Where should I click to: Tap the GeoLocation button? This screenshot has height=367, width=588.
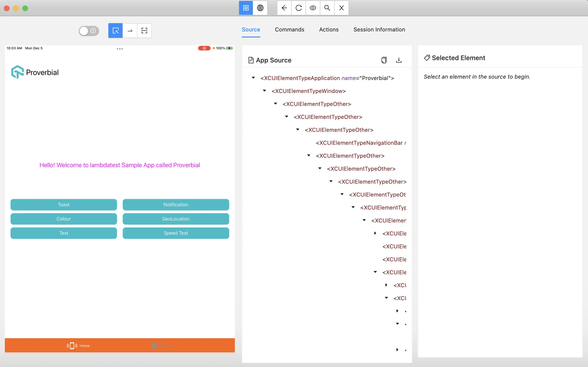(176, 219)
